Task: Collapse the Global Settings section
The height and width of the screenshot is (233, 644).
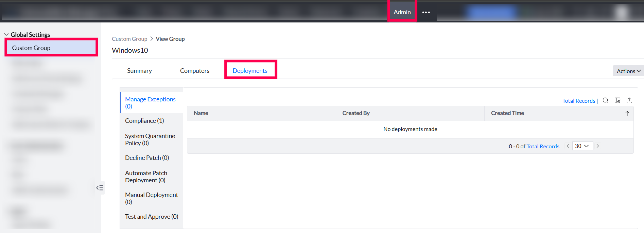Action: click(6, 35)
